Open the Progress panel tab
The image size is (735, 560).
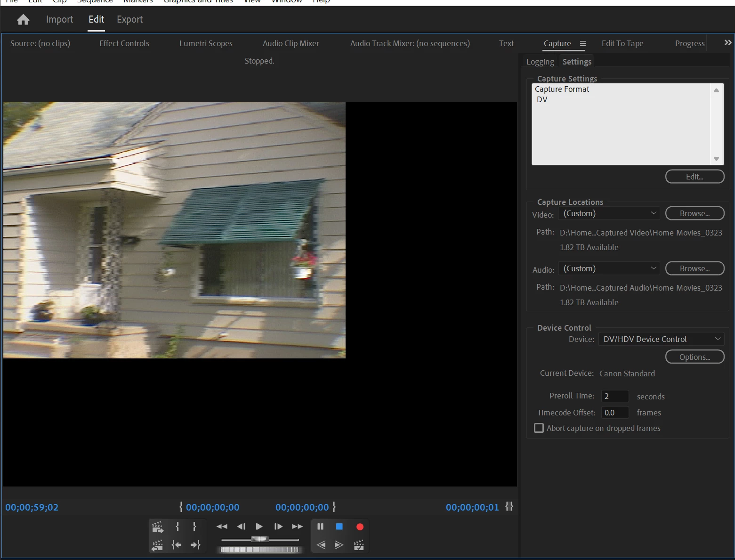coord(690,43)
